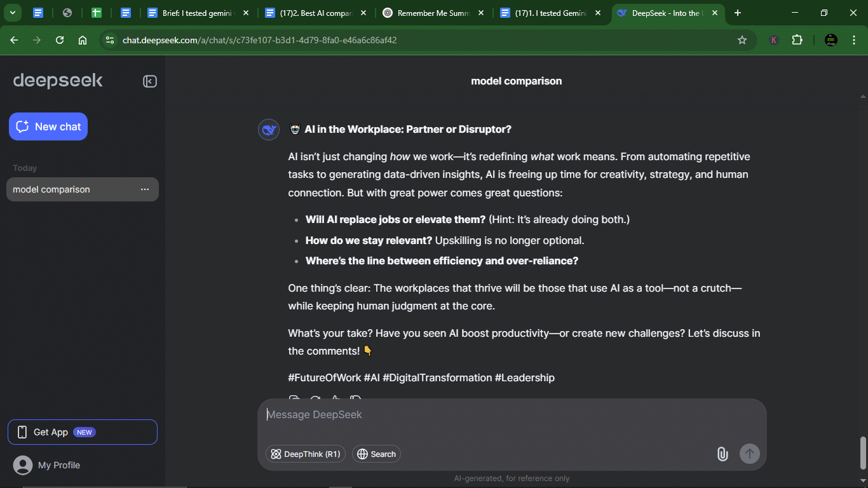Go to the browser home page
This screenshot has width=868, height=488.
(83, 40)
